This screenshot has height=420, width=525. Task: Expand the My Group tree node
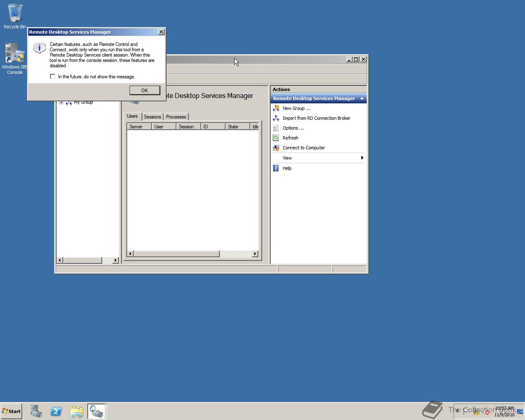[x=61, y=103]
